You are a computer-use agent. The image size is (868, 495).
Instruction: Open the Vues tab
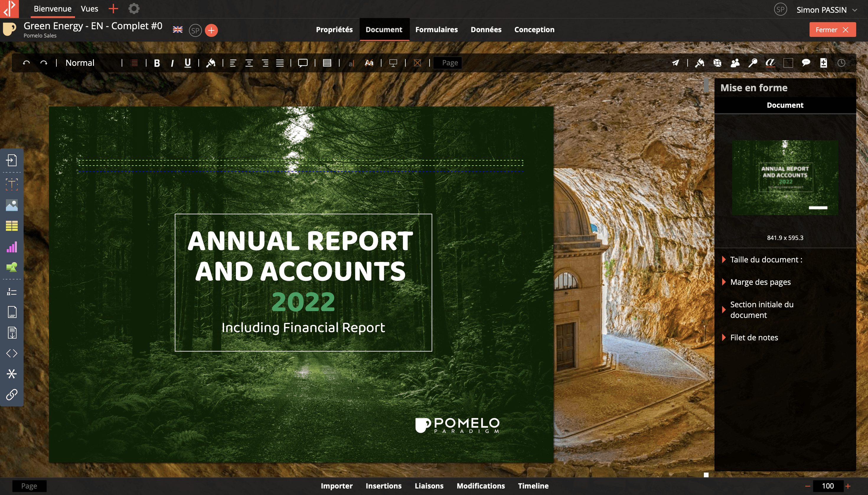pos(89,9)
